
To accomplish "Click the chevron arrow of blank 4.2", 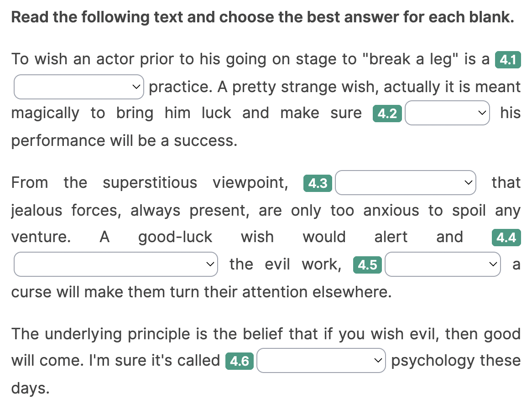I will click(481, 113).
